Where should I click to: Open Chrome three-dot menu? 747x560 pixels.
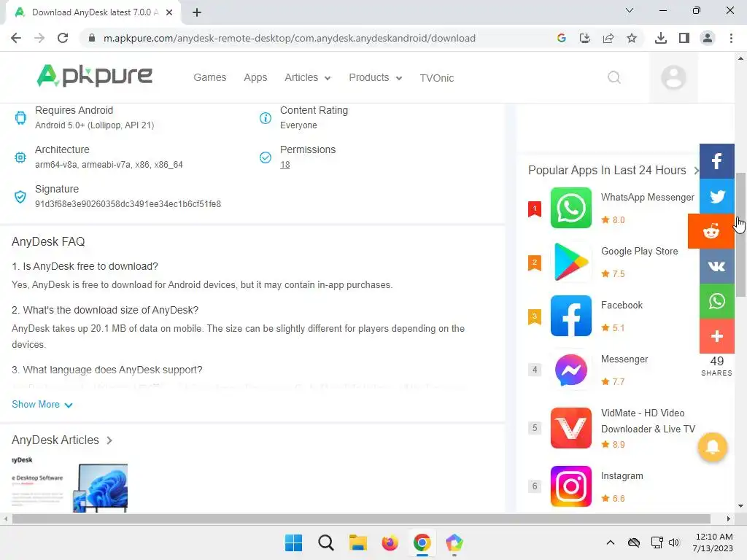coord(731,38)
